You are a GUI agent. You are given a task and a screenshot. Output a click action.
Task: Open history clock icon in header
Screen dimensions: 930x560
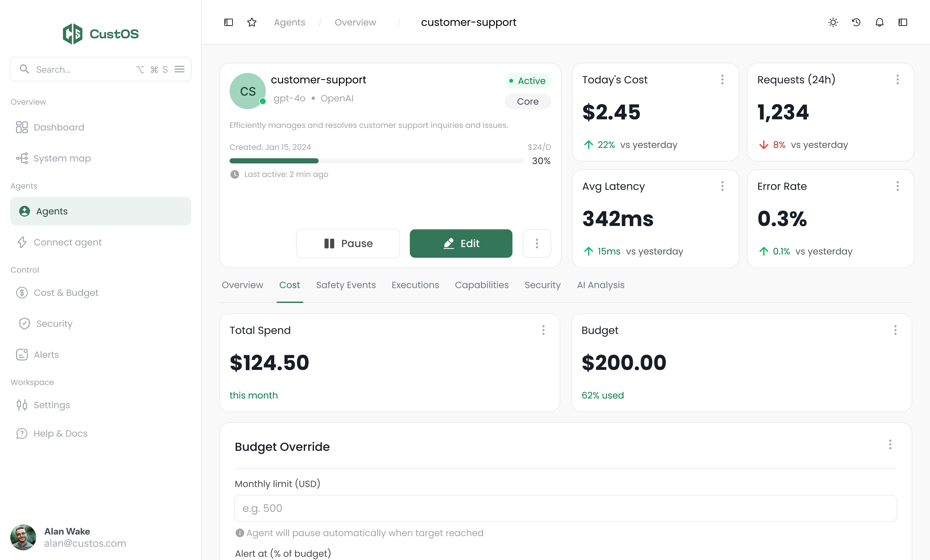(x=856, y=22)
